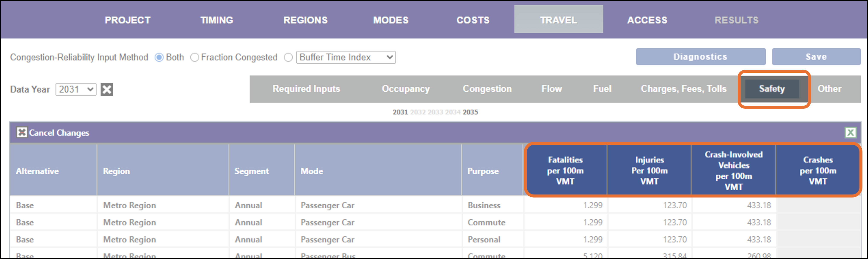This screenshot has height=259, width=868.
Task: Open Required Inputs sub-tab
Action: click(x=306, y=89)
